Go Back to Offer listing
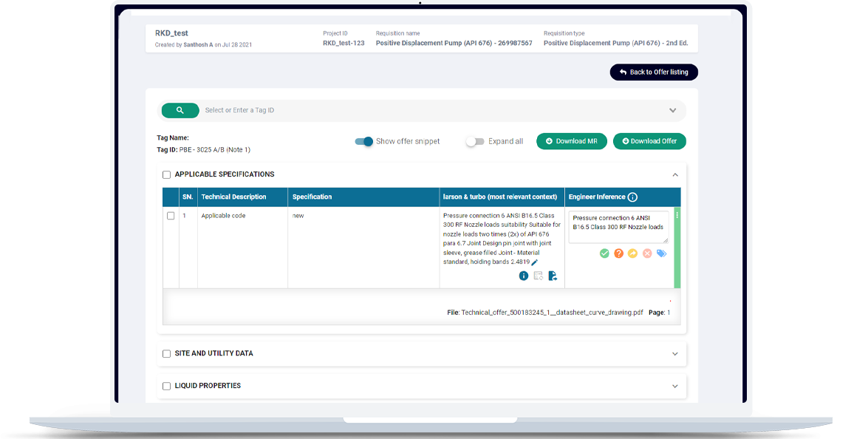This screenshot has height=439, width=868. pos(653,72)
